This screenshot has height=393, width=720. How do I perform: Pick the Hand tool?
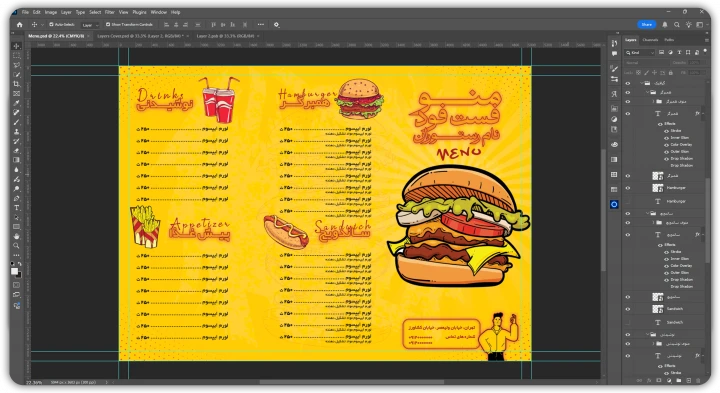click(x=17, y=236)
